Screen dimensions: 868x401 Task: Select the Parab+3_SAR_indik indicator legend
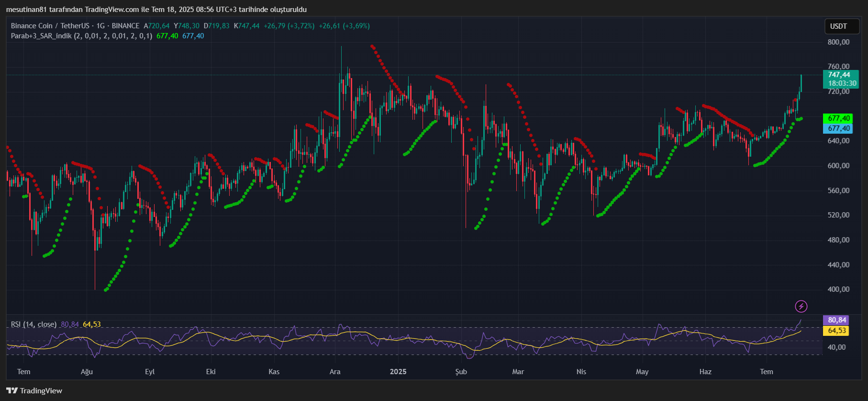tap(81, 36)
